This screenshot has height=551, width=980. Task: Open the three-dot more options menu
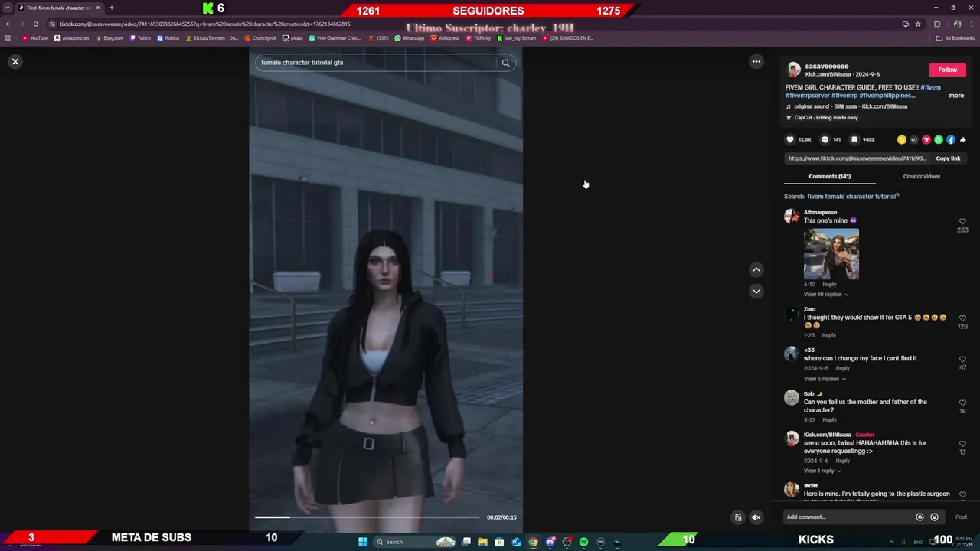756,61
